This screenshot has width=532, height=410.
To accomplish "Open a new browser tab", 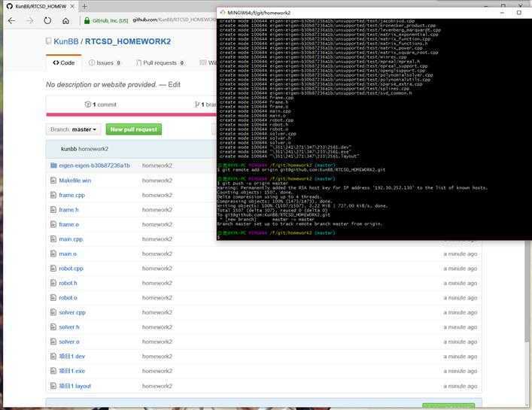I will click(84, 6).
